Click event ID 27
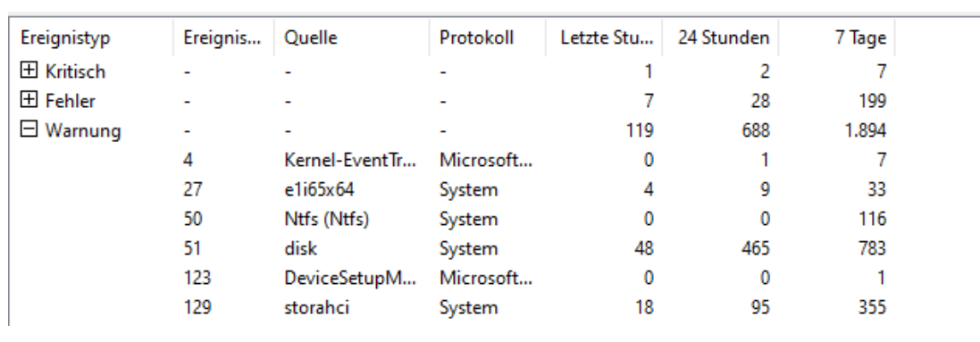 192,189
